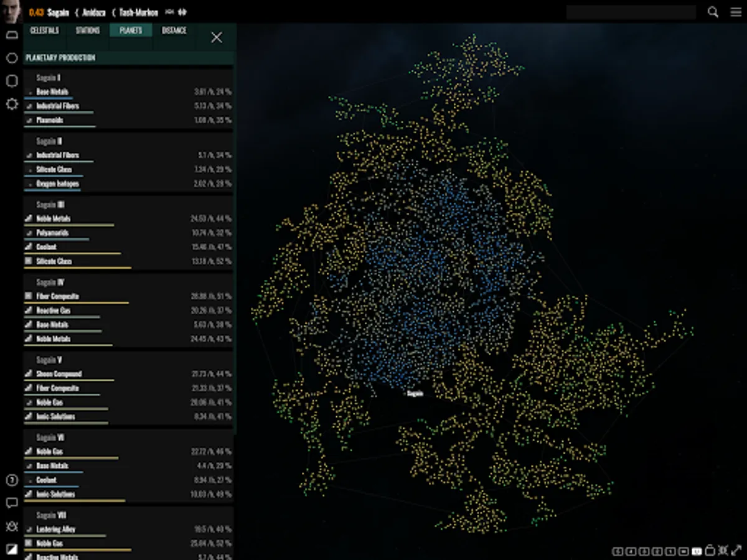747x560 pixels.
Task: Click the circle icon in the left sidebar
Action: tap(11, 58)
